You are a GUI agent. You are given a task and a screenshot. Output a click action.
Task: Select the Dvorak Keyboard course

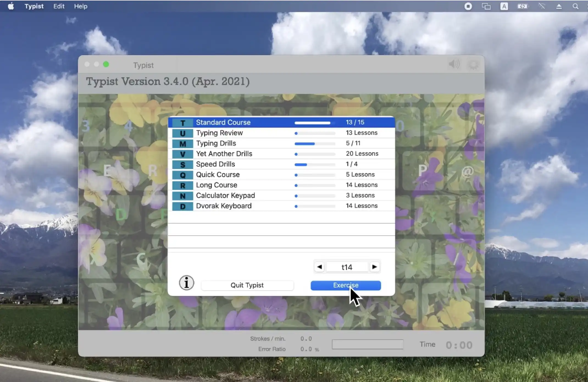[281, 206]
